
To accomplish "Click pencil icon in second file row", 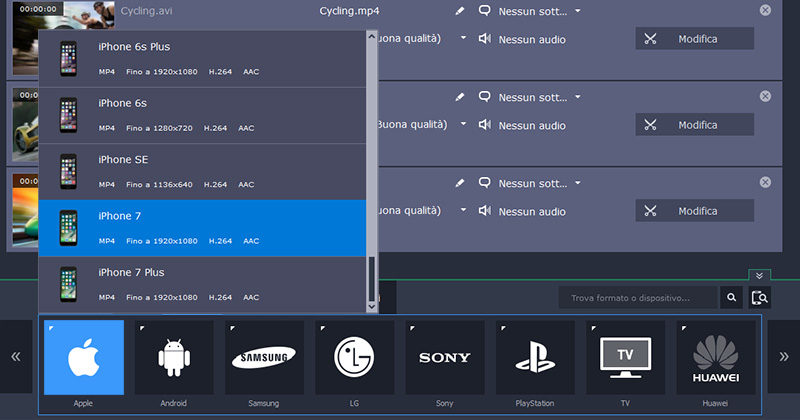I will [460, 96].
